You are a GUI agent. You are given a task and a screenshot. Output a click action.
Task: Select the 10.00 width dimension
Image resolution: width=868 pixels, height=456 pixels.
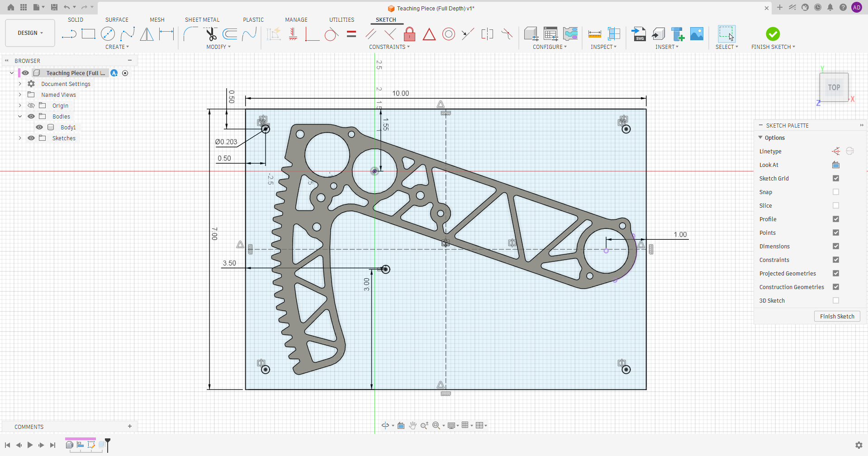pos(400,93)
